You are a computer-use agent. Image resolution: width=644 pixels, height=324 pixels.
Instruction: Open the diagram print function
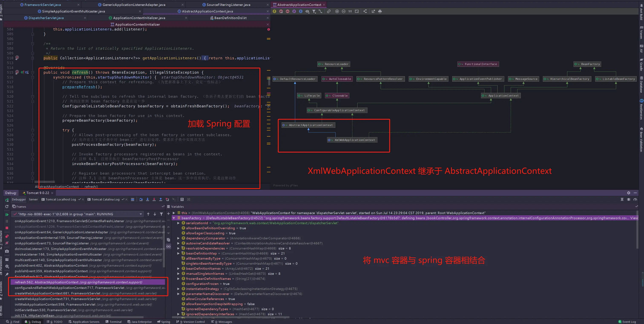pyautogui.click(x=380, y=11)
